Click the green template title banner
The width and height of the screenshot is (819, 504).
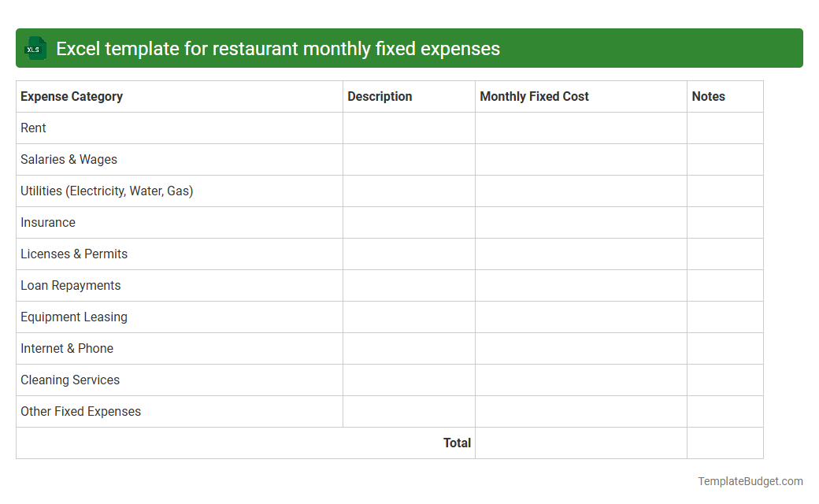[x=409, y=48]
